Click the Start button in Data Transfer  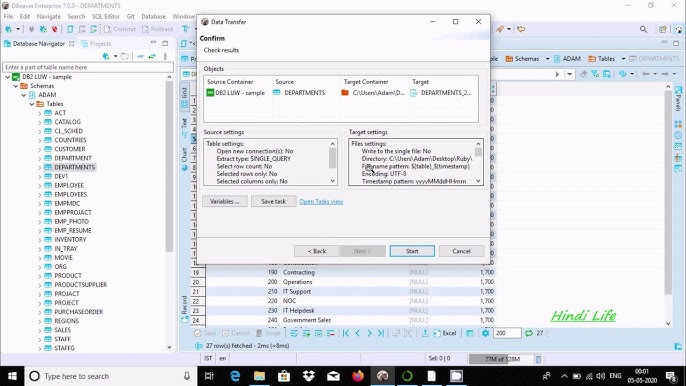(x=412, y=251)
